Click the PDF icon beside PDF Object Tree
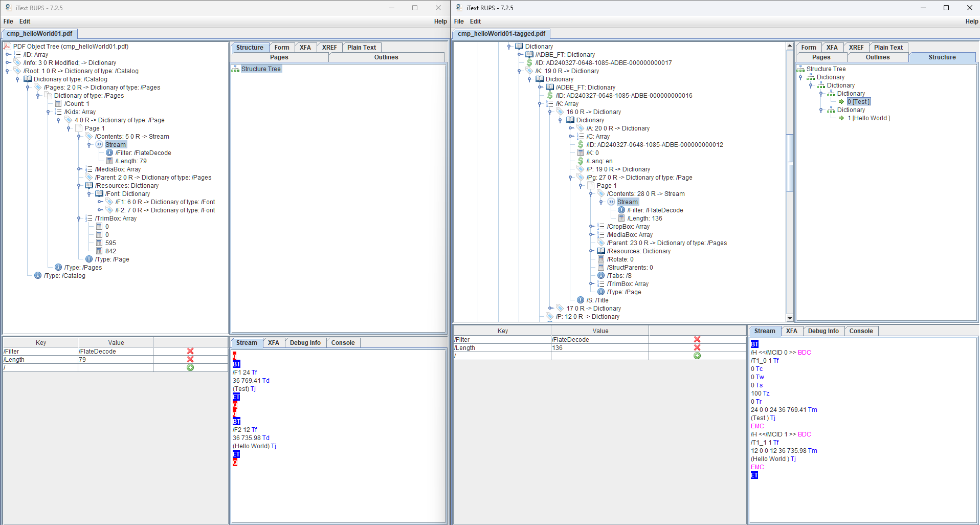This screenshot has width=980, height=525. (6, 46)
